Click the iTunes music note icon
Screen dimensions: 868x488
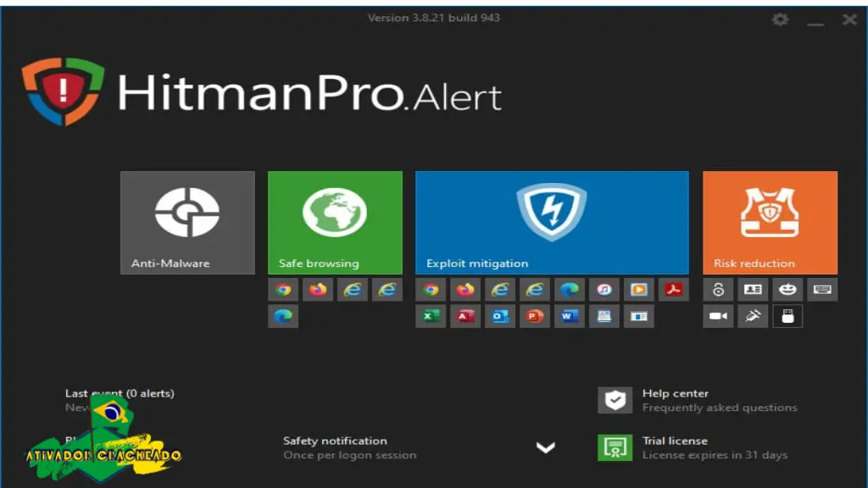pos(604,290)
